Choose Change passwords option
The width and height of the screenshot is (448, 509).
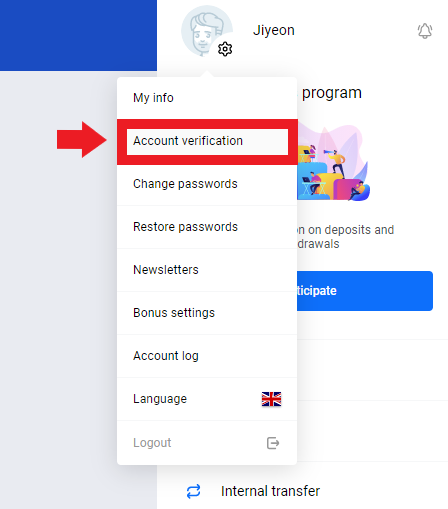click(207, 184)
